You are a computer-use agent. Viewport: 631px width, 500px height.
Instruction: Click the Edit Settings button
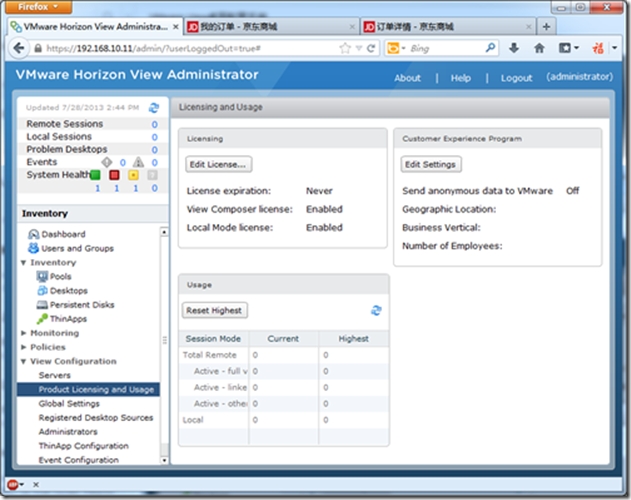431,164
